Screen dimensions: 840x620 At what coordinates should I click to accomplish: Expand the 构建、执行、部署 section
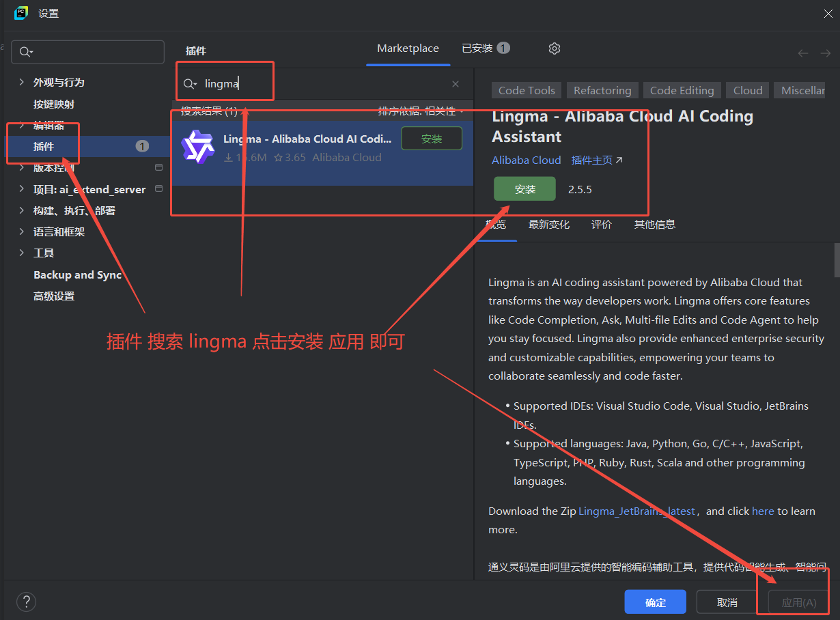pyautogui.click(x=21, y=210)
